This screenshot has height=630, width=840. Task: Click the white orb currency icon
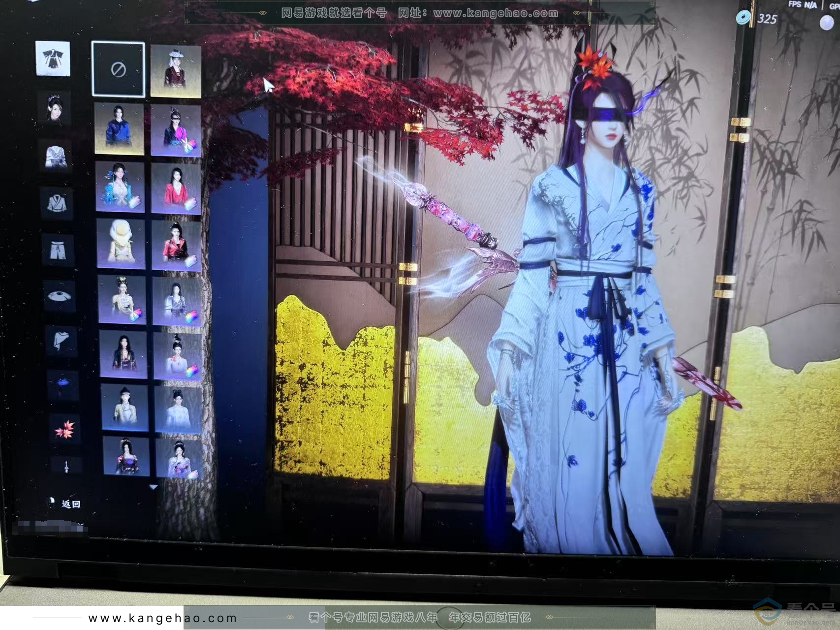[x=826, y=23]
